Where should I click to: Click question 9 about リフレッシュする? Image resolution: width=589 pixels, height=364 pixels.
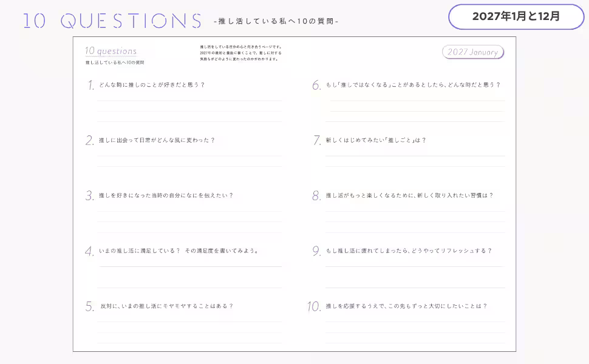pos(409,251)
